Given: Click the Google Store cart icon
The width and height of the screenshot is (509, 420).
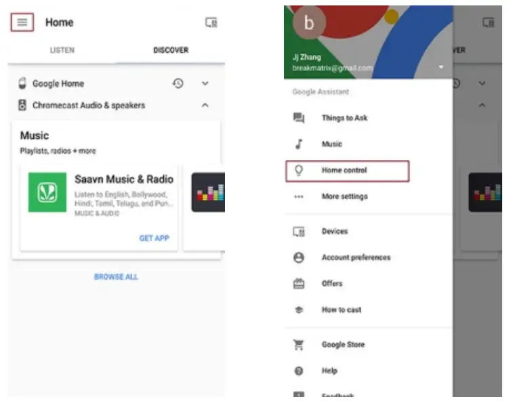Looking at the screenshot, I should click(299, 344).
